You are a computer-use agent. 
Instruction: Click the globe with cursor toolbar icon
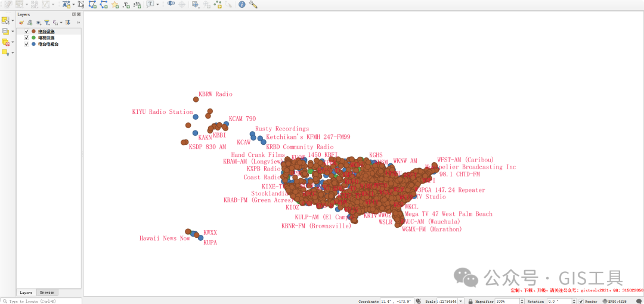[x=196, y=5]
